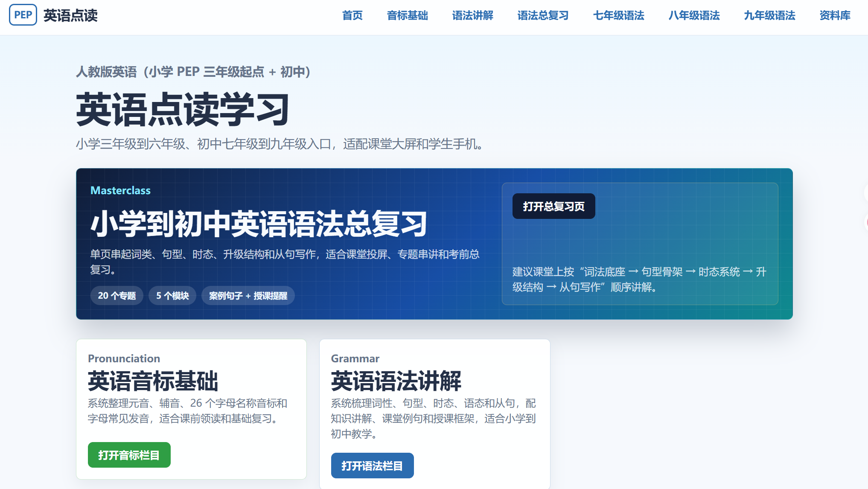
Task: Click the 建议课堂上按 teaching order hint text
Action: 639,279
